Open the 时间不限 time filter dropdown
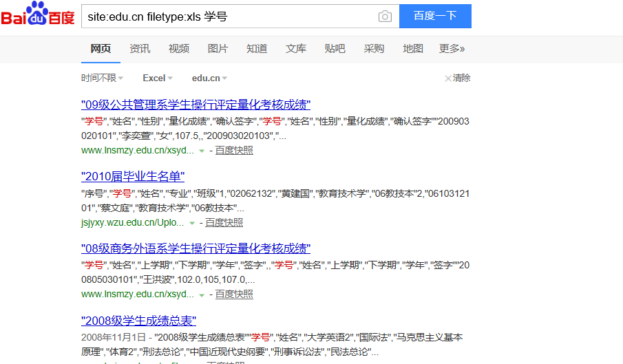 tap(102, 78)
